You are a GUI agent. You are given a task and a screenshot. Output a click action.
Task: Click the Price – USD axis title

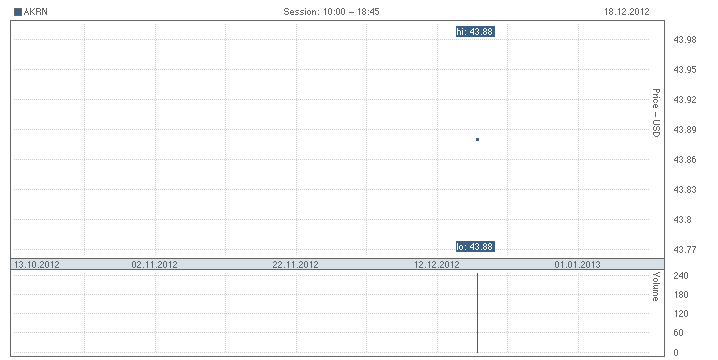pyautogui.click(x=656, y=113)
